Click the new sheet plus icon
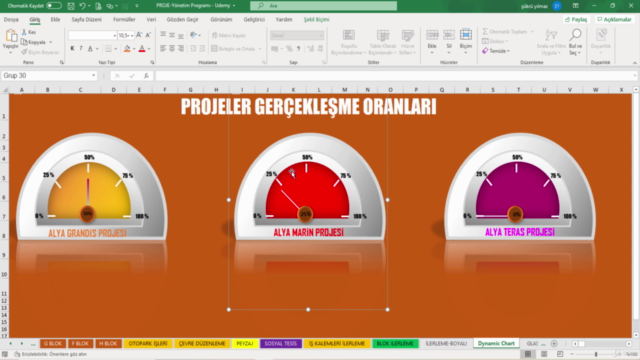Screen dimensions: 640x360 click(x=554, y=344)
